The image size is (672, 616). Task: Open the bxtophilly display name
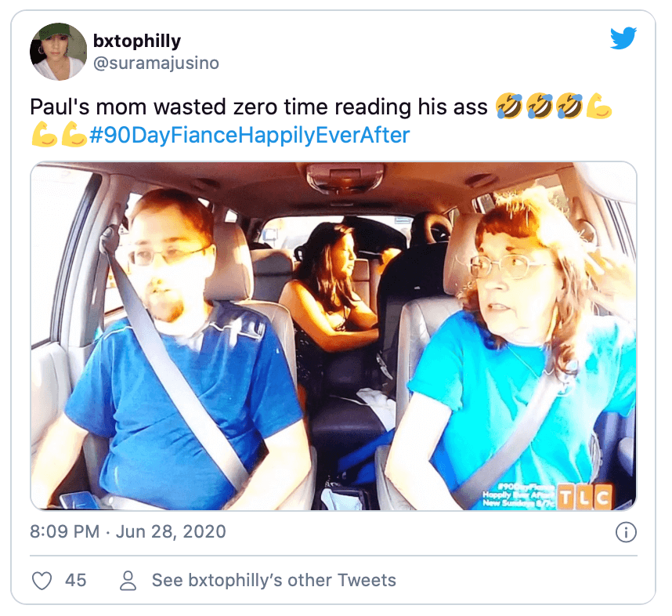coord(137,41)
